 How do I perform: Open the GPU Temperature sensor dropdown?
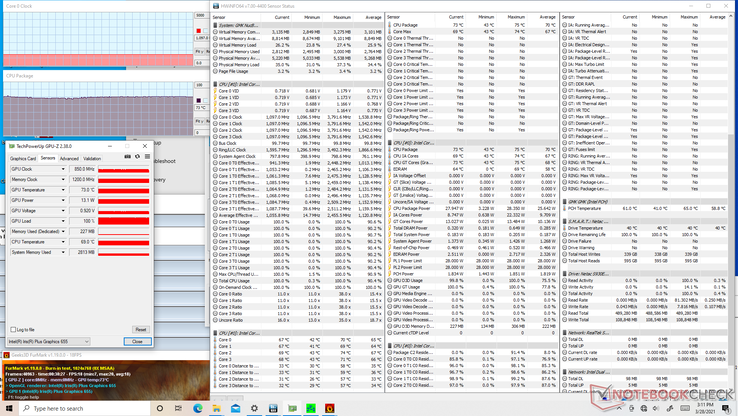click(x=63, y=190)
